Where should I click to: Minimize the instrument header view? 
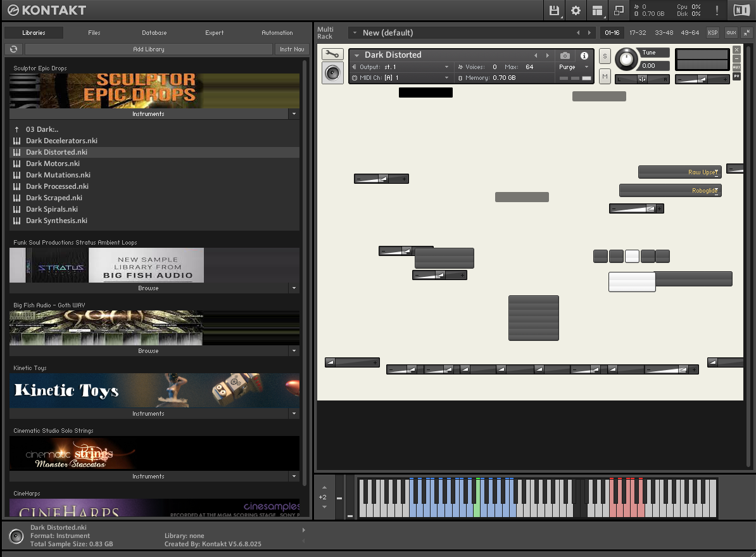(x=737, y=58)
